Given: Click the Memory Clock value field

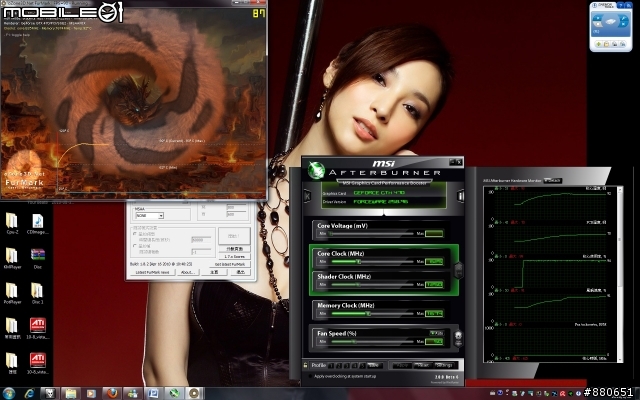Looking at the screenshot, I should pyautogui.click(x=434, y=313).
